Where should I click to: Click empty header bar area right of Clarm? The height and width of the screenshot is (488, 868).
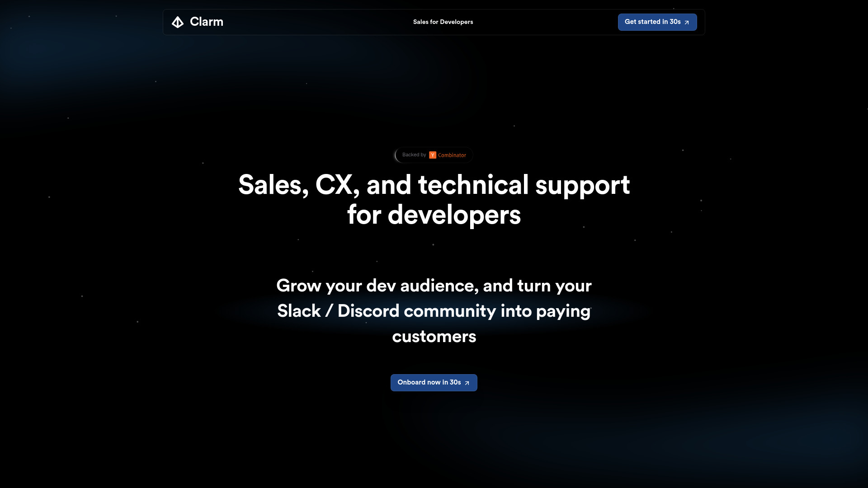[316, 22]
